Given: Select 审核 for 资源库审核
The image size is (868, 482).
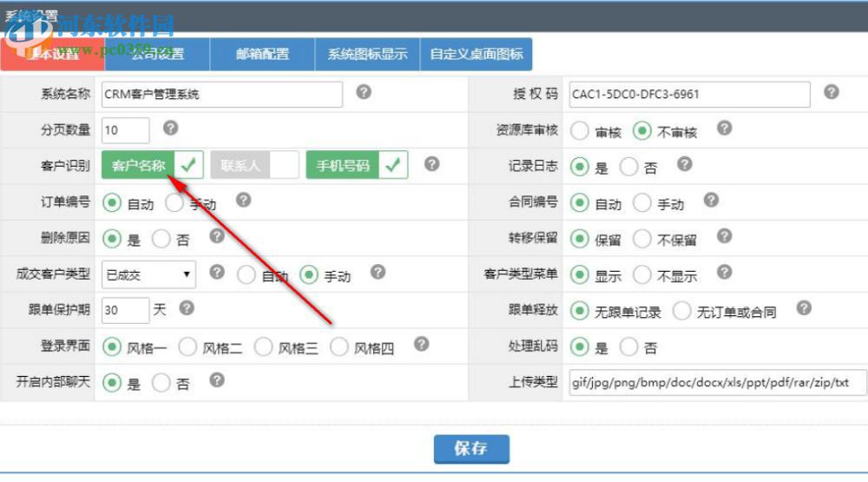Looking at the screenshot, I should coord(580,131).
